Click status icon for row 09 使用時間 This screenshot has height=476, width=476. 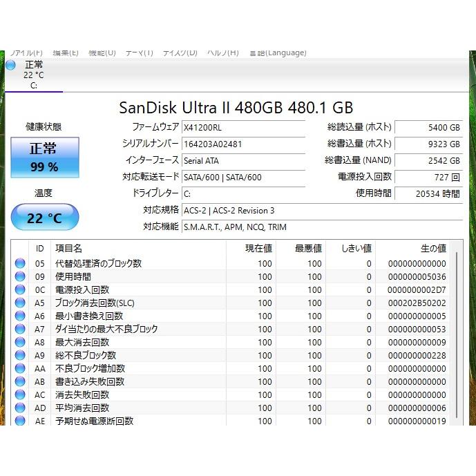tap(20, 276)
